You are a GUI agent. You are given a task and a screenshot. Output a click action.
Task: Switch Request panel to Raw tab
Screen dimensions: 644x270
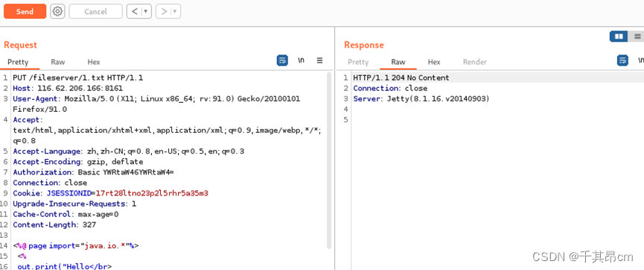(x=58, y=62)
